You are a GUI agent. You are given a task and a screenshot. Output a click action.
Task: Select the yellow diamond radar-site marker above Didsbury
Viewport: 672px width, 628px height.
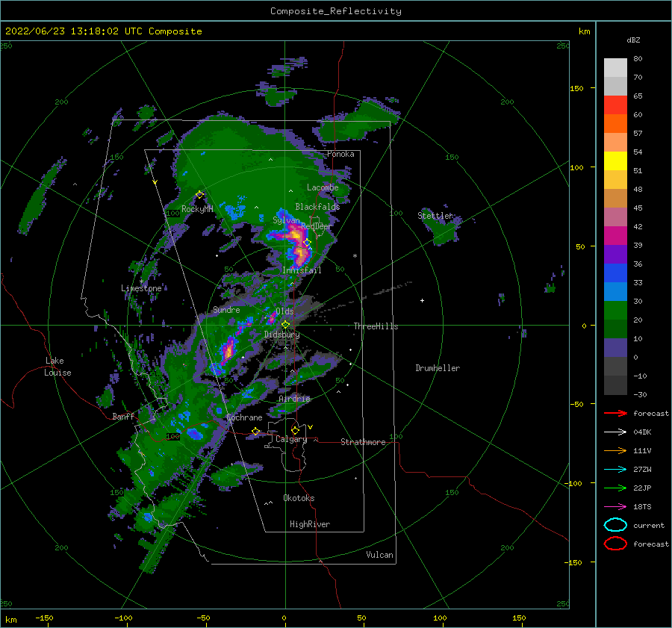285,325
